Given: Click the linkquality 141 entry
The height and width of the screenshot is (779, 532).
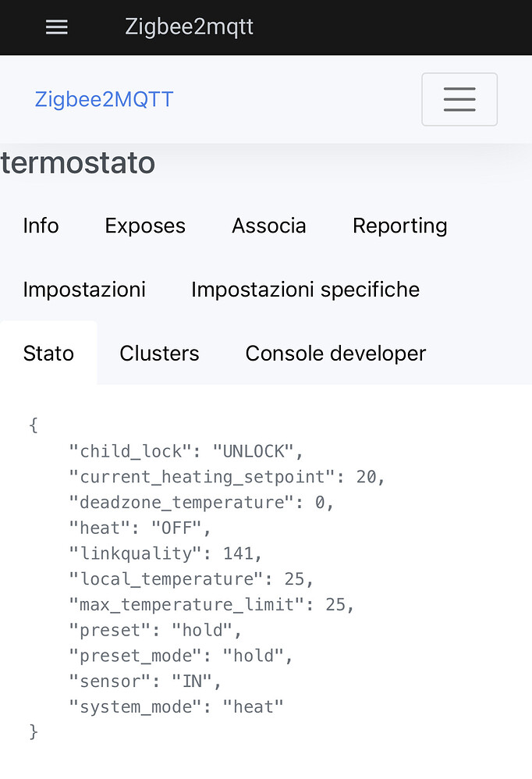Looking at the screenshot, I should tap(165, 553).
